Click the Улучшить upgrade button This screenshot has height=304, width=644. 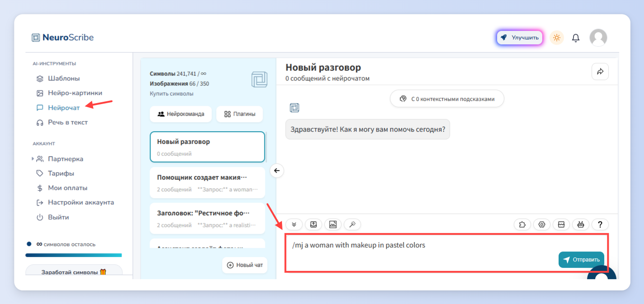coord(520,38)
